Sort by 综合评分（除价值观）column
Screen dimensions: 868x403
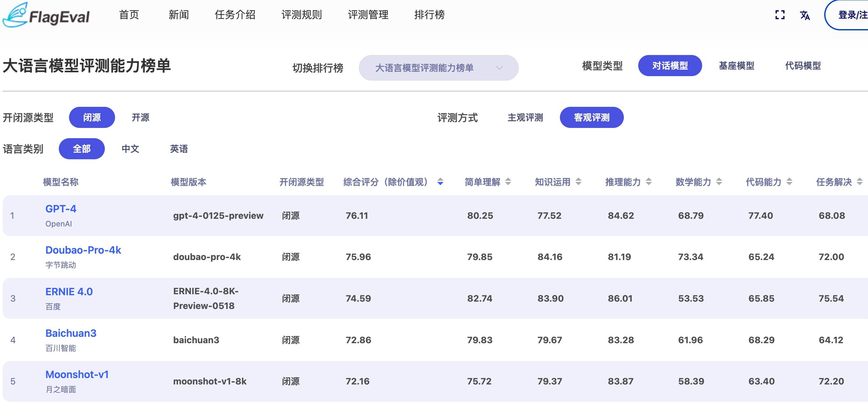pos(440,182)
